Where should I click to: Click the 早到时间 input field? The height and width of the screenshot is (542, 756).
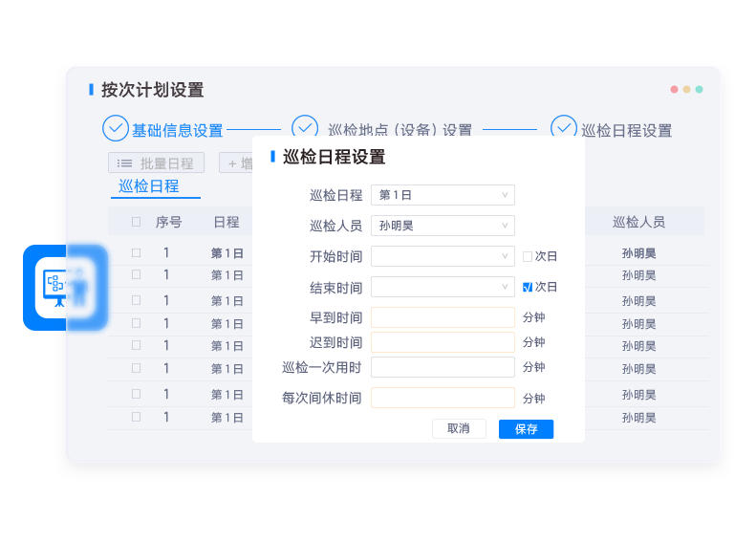pos(443,317)
